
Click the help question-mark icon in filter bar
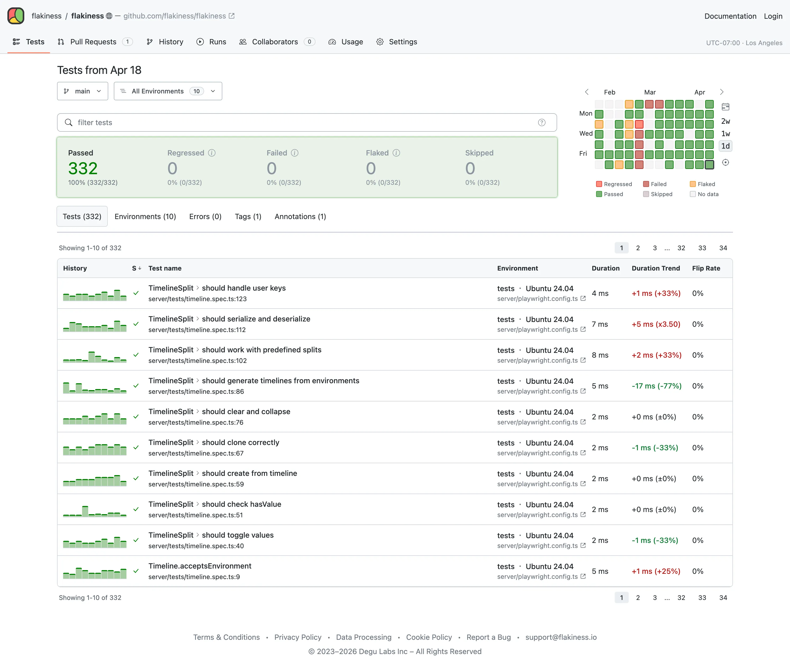point(542,122)
